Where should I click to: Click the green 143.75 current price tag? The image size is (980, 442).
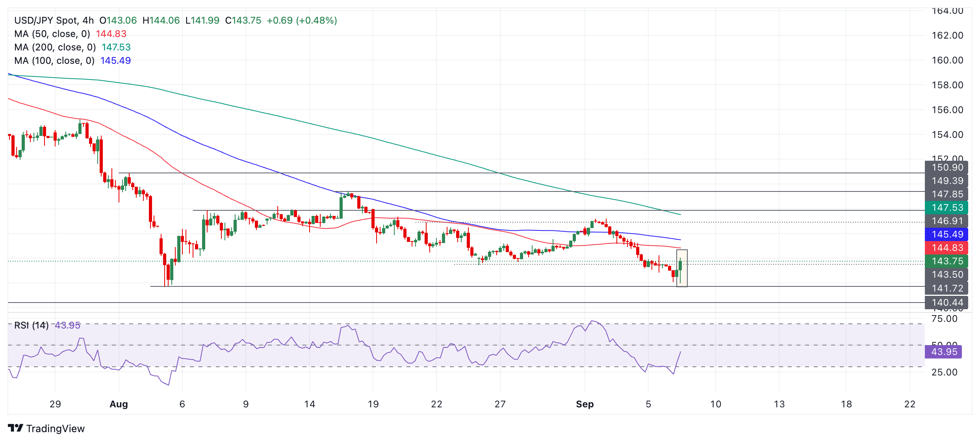pos(946,261)
